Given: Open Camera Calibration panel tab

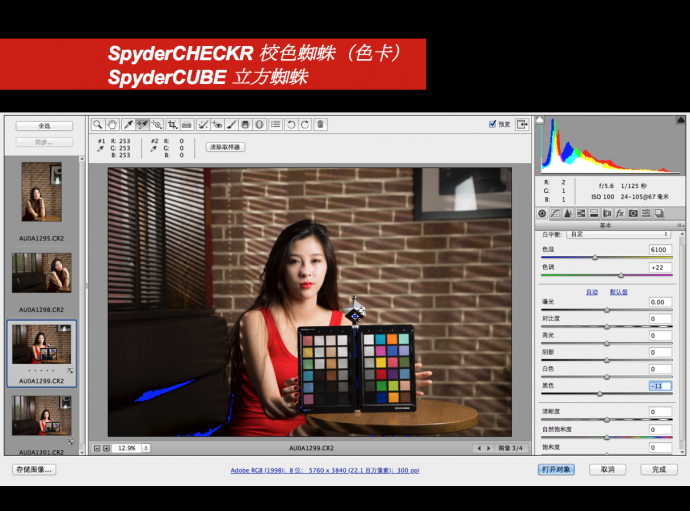Looking at the screenshot, I should tap(633, 213).
